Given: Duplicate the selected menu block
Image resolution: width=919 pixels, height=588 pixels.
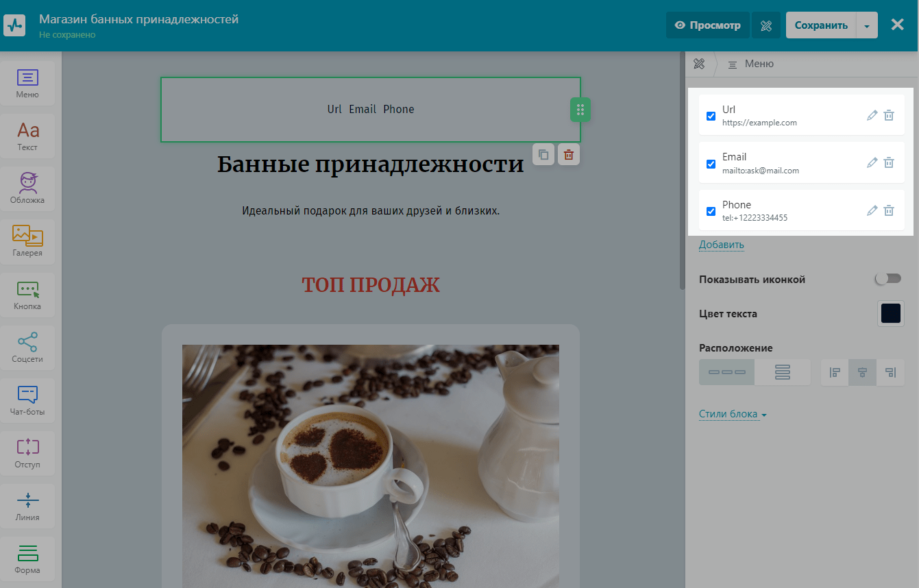Looking at the screenshot, I should pyautogui.click(x=543, y=155).
